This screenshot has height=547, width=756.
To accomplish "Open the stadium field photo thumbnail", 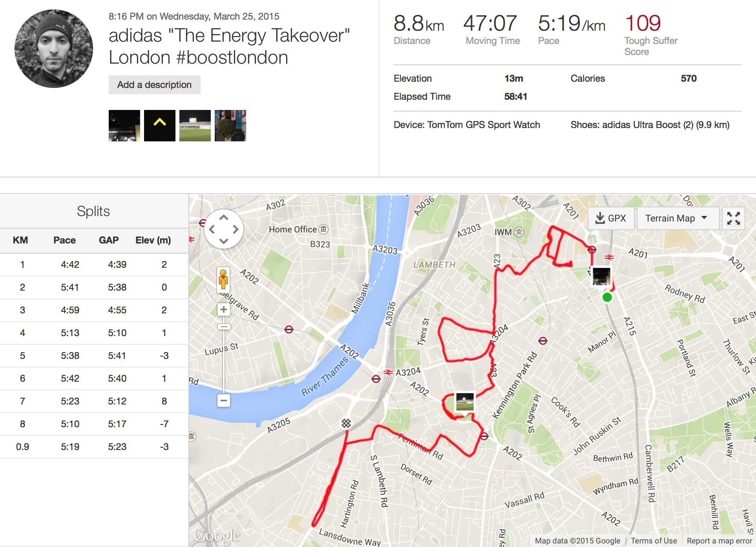I will pos(195,126).
